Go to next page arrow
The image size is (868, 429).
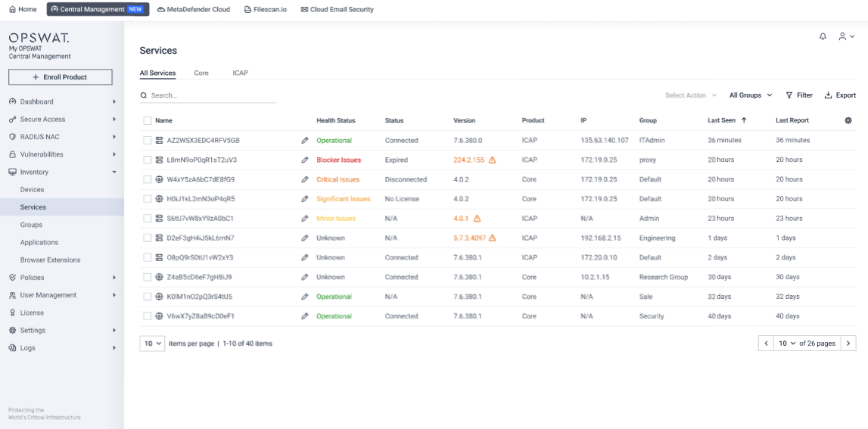tap(848, 344)
